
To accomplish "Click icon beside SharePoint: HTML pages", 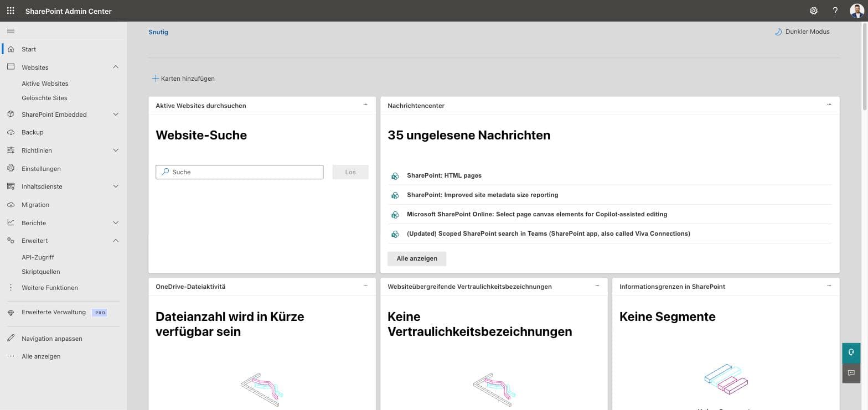I will point(395,176).
